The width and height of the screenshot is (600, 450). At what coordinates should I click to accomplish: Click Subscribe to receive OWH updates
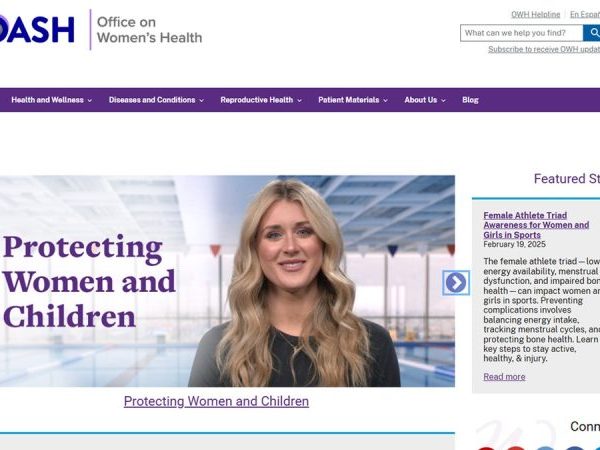pyautogui.click(x=543, y=49)
